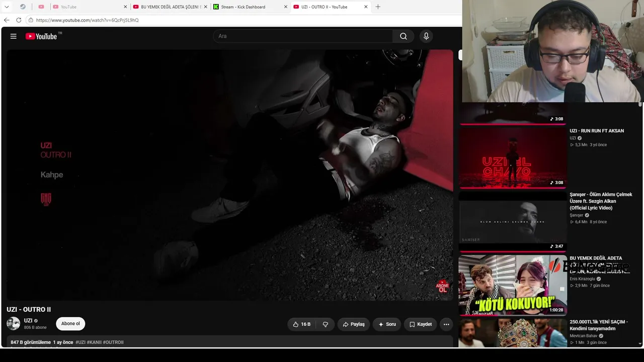Go to YouTube home via logo

(41, 36)
